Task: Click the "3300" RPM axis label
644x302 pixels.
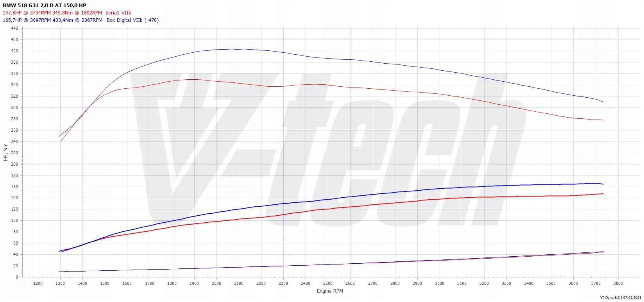Action: pyautogui.click(x=506, y=284)
